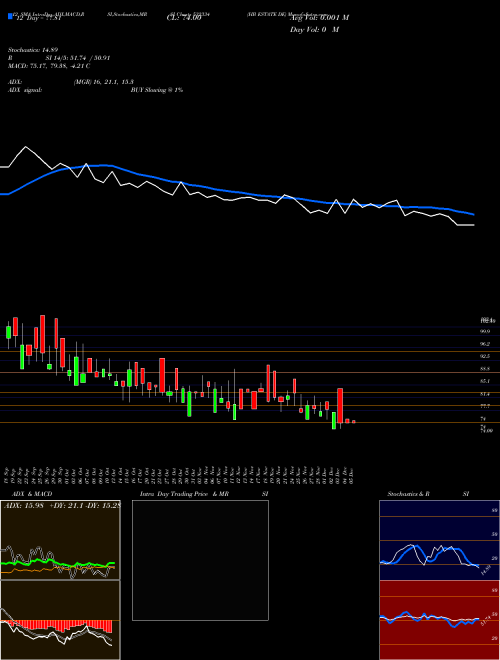Viewport: 500px width, 660px height.
Task: Click the 'ADX signal:' label
Action: tap(25, 90)
